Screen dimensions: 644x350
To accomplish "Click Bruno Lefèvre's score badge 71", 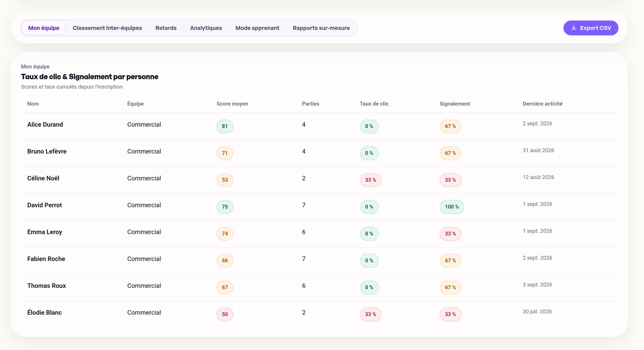I will [x=225, y=153].
